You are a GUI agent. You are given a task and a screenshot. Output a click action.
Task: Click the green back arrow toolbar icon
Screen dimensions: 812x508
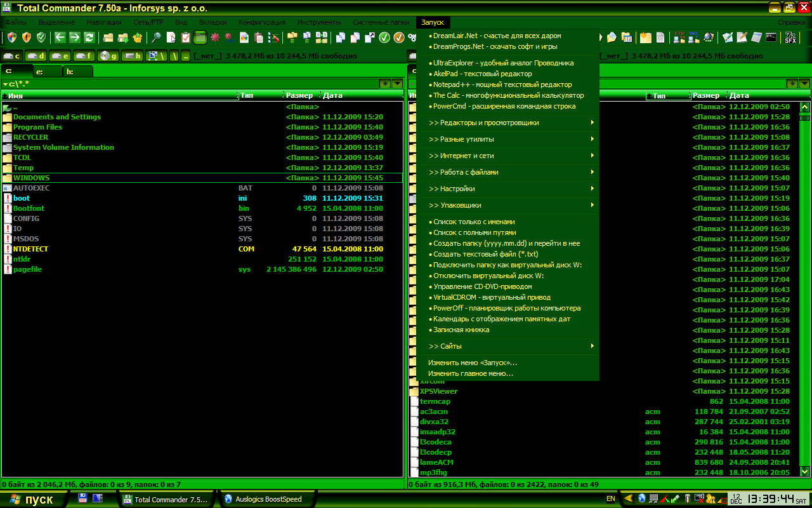[60, 37]
